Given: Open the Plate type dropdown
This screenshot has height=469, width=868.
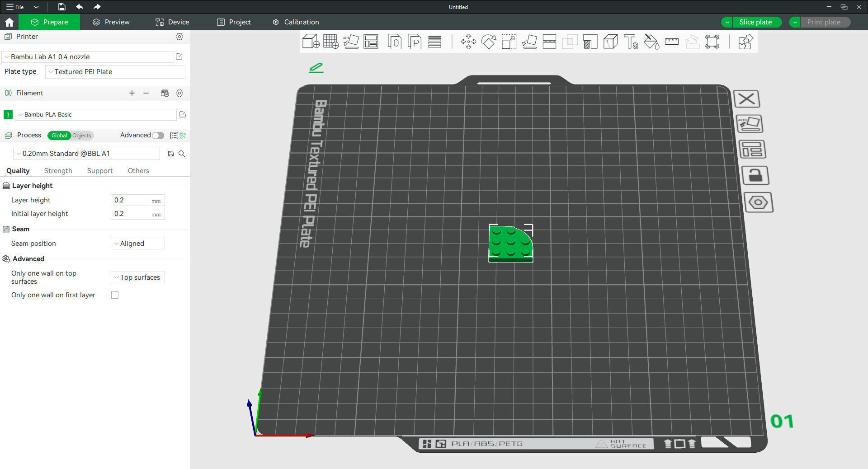Looking at the screenshot, I should coord(115,72).
